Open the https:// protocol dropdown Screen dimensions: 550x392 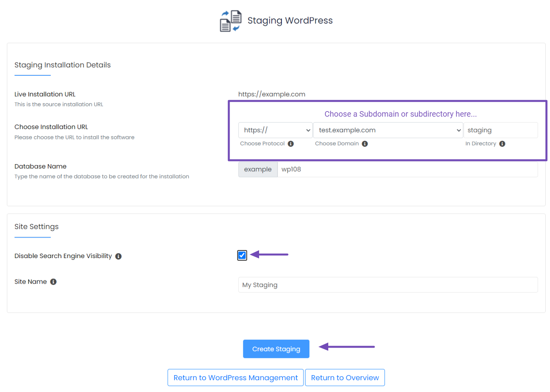(275, 130)
